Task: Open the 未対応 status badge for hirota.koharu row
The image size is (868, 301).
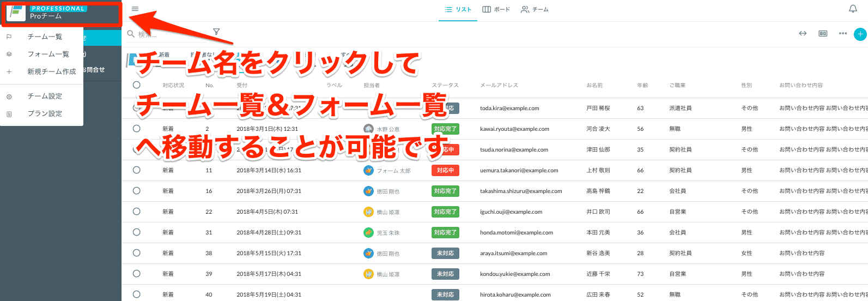Action: pyautogui.click(x=445, y=295)
